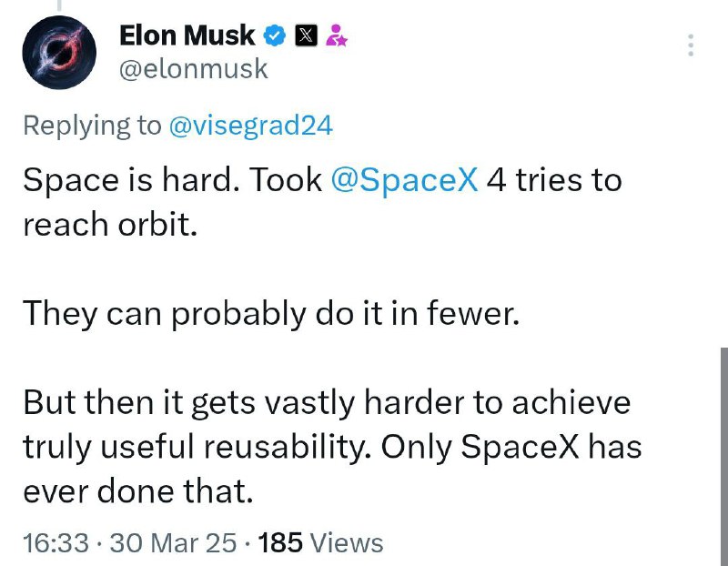Click the 30 Mar 25 date
This screenshot has height=566, width=728.
(173, 542)
